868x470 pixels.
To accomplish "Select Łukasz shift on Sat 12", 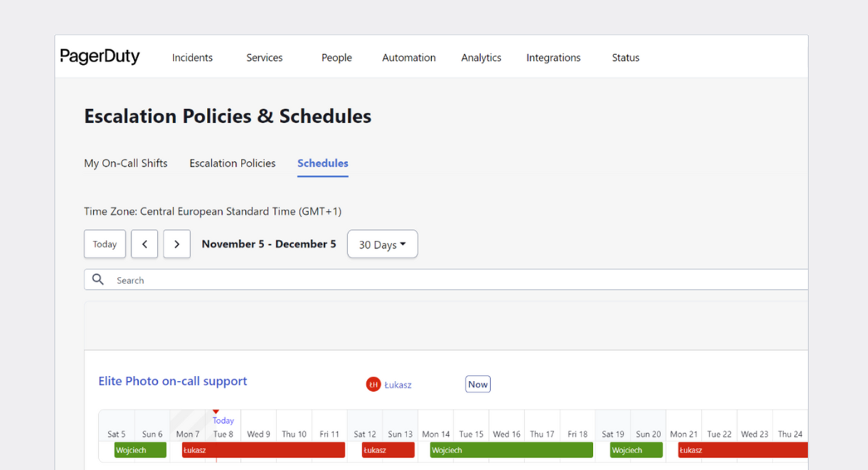I will click(388, 450).
